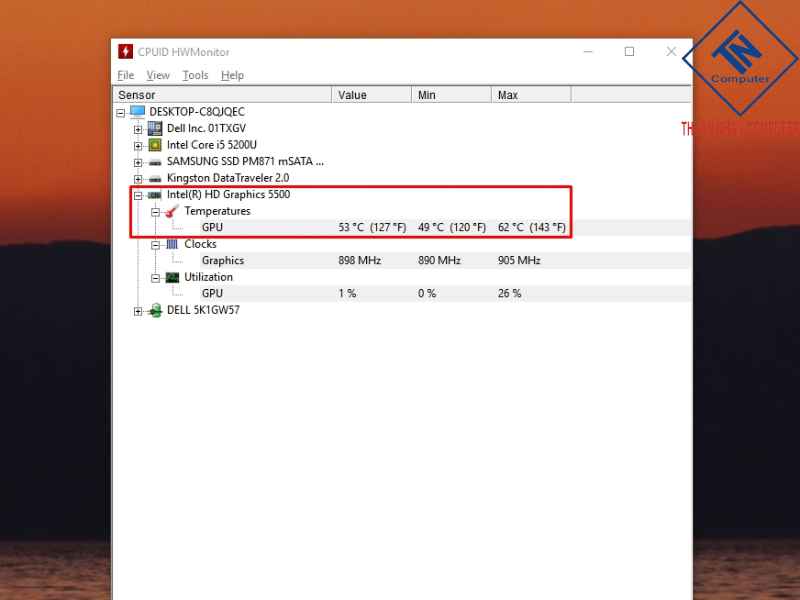Collapse the Intel(R) HD Graphics 5500 node
The width and height of the screenshot is (800, 600).
point(138,195)
